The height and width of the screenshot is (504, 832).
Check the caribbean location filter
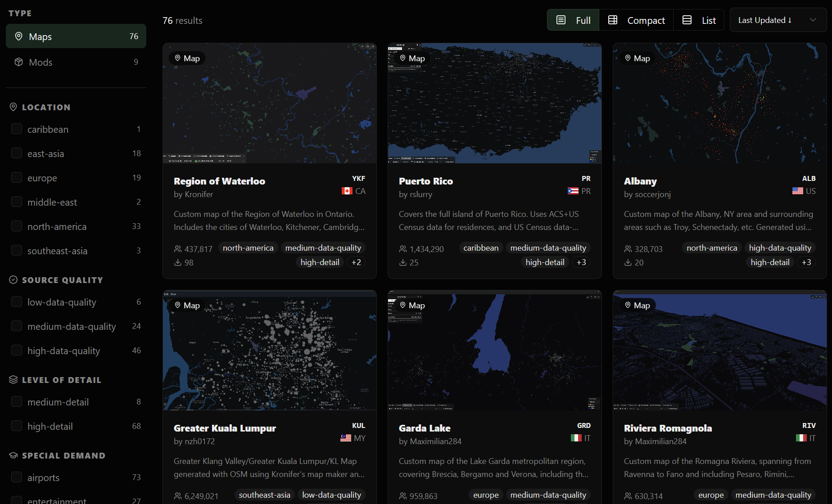(16, 129)
